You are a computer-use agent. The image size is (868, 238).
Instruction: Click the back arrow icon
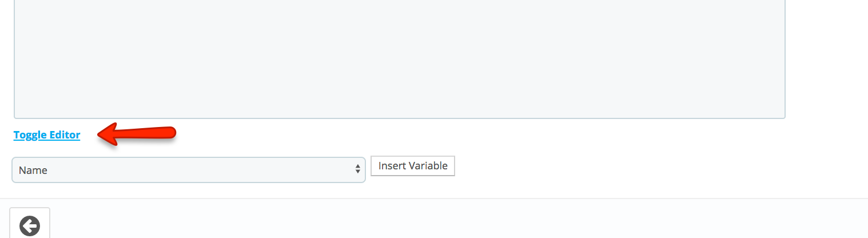[30, 226]
